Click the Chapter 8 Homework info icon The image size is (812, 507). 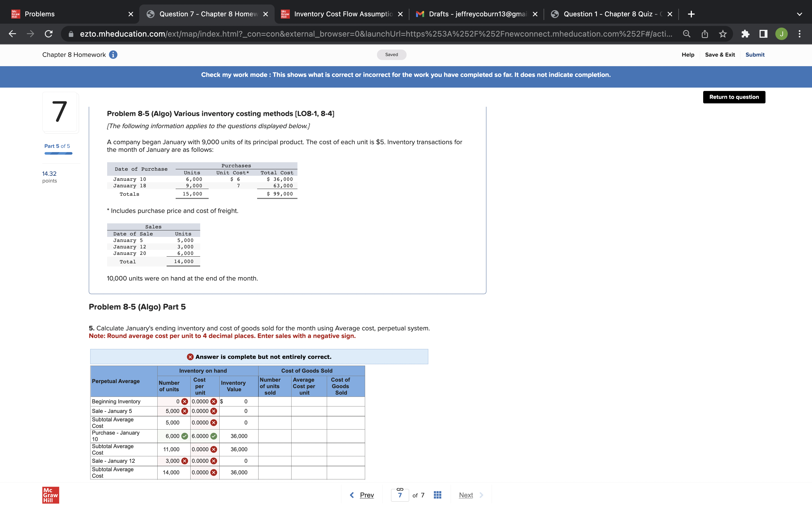click(x=113, y=55)
